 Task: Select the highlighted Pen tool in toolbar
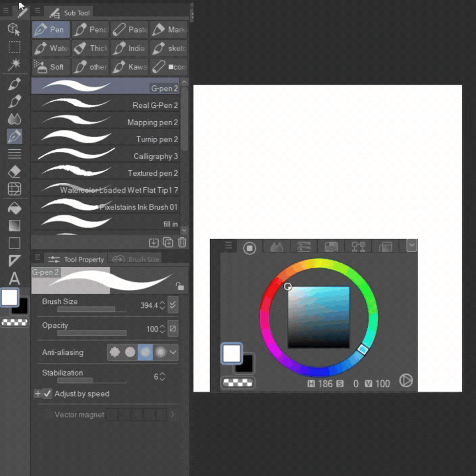pos(14,136)
